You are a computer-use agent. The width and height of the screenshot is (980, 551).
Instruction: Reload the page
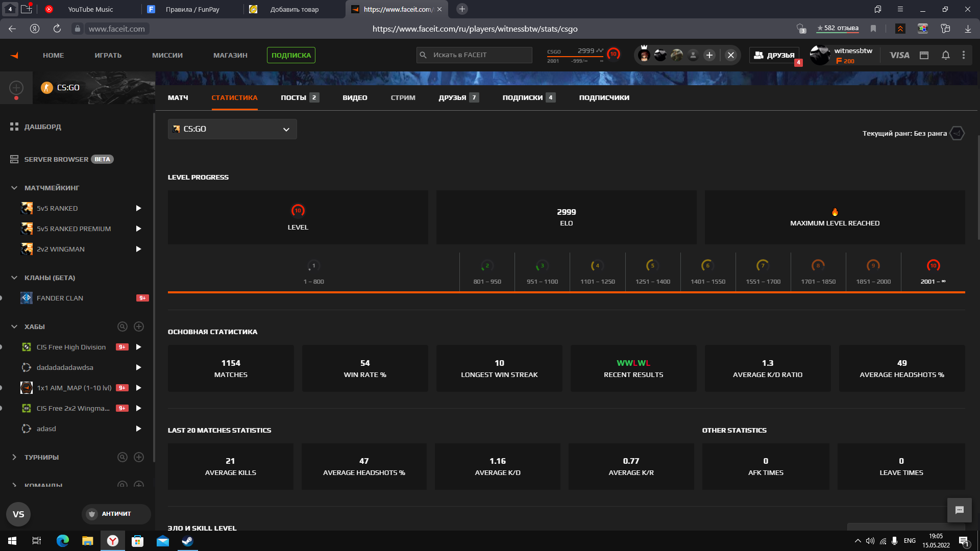[57, 29]
